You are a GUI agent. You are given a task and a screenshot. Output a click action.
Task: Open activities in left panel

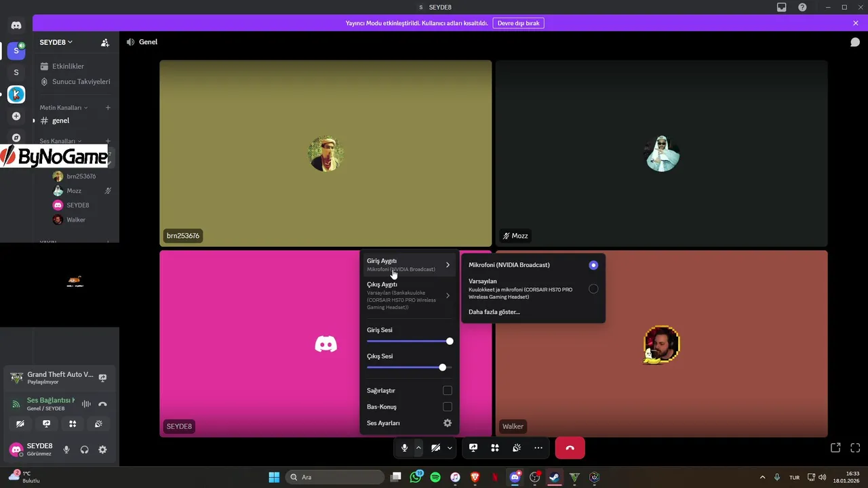[73, 424]
